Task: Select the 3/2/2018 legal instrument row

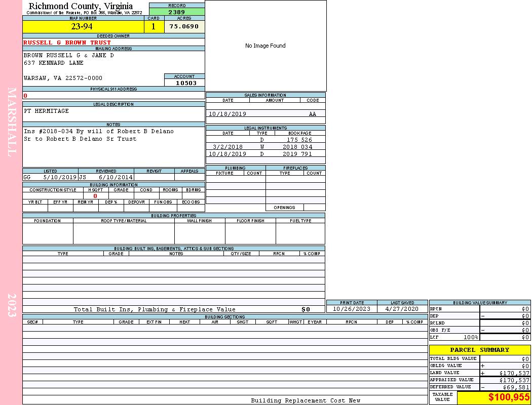Action: coord(265,147)
